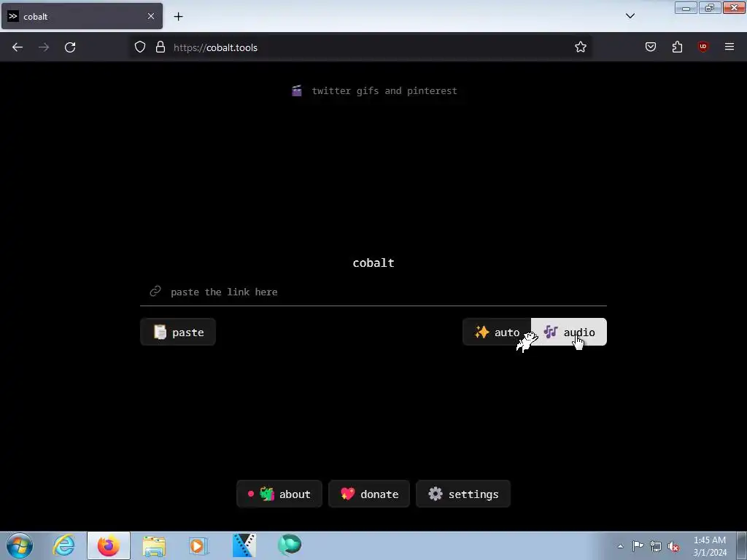Screen dimensions: 747x560
Task: Click the padlock site security icon
Action: (160, 47)
